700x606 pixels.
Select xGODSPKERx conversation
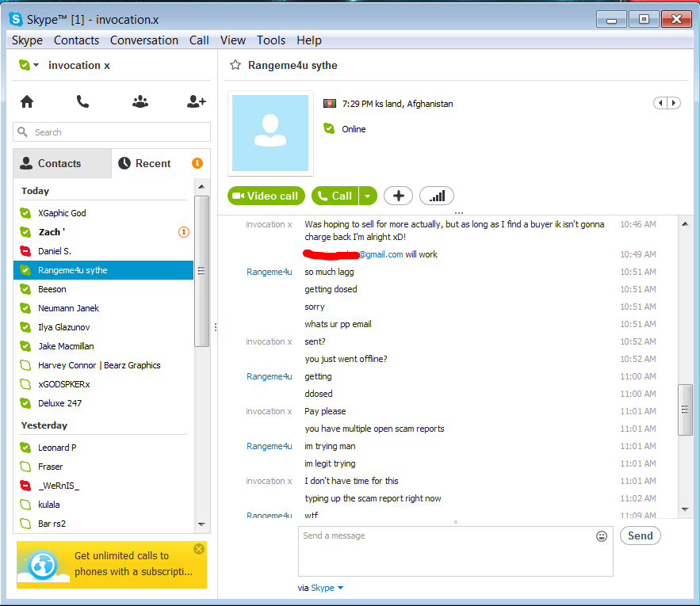[104, 384]
